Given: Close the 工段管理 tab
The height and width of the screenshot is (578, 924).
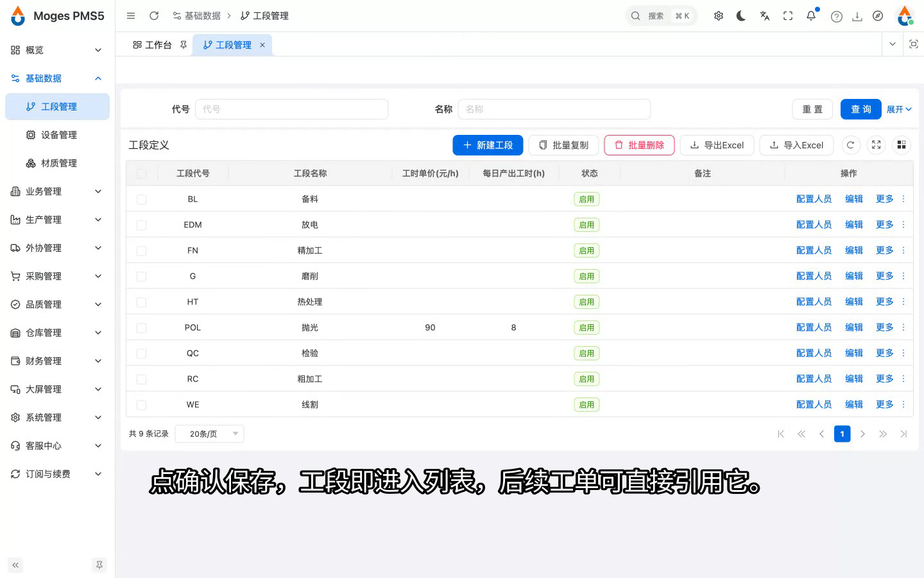Looking at the screenshot, I should [x=262, y=45].
